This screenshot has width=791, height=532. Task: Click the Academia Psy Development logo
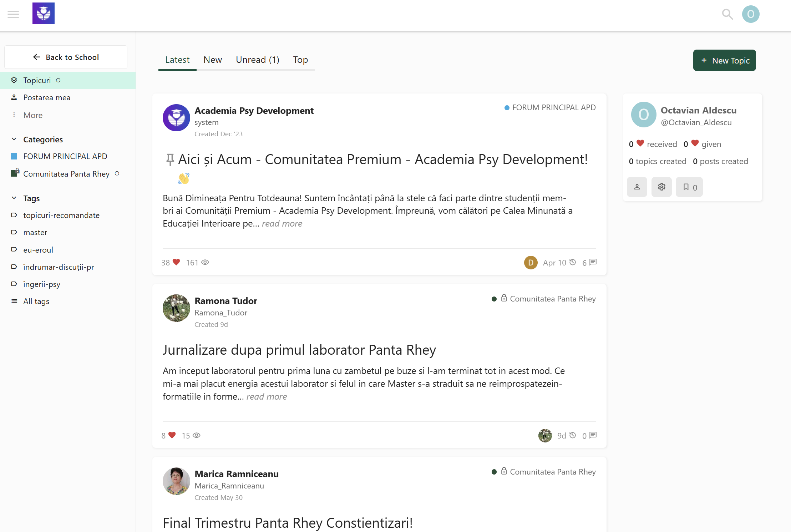(x=44, y=14)
